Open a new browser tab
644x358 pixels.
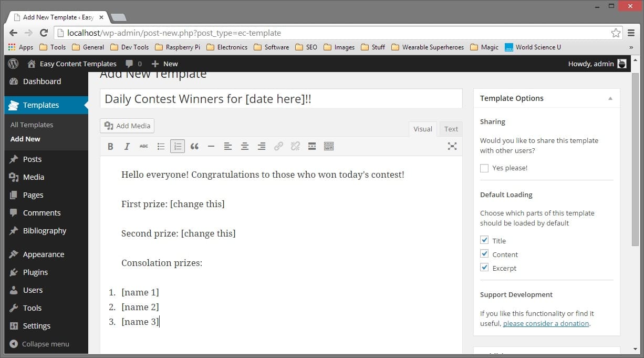point(119,18)
